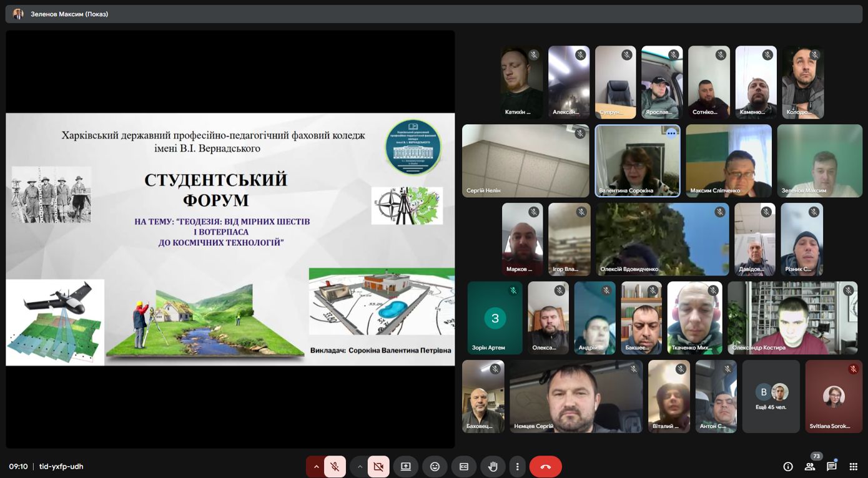Open the activities grid icon
This screenshot has width=868, height=478.
(x=854, y=467)
